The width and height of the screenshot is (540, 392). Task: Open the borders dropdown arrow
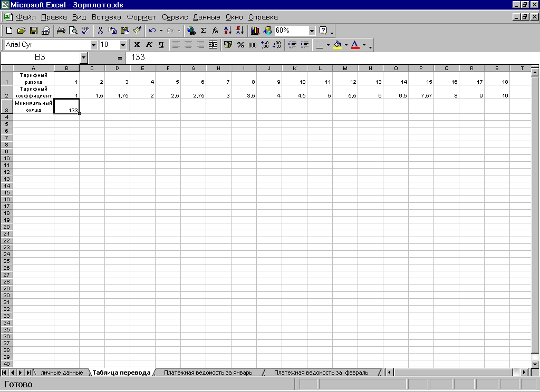tap(328, 45)
